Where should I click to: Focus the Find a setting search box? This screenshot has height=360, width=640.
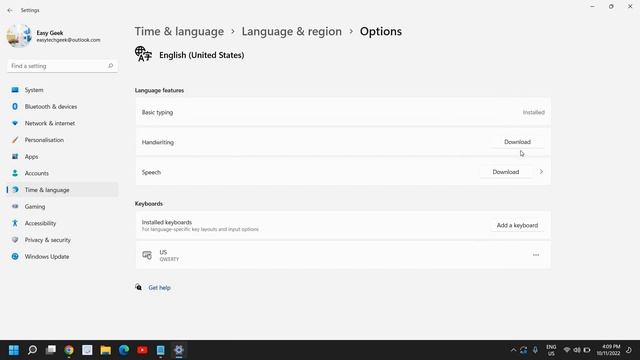click(62, 66)
